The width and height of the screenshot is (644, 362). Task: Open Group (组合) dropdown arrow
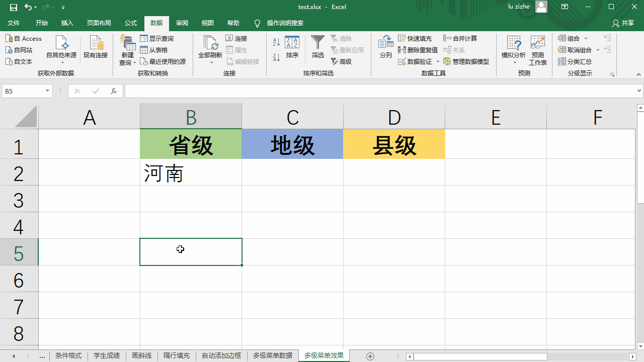coord(586,38)
